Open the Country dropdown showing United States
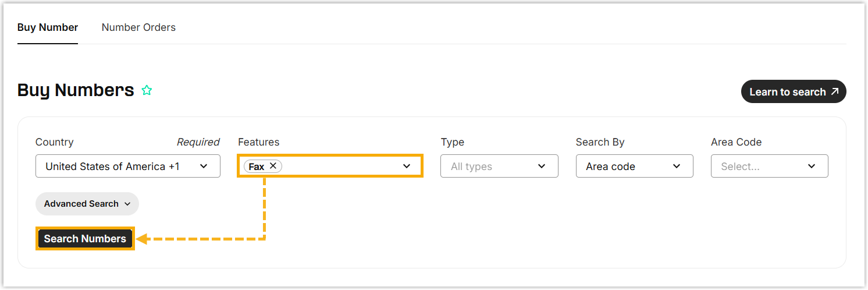Viewport: 868px width, 290px height. pyautogui.click(x=113, y=166)
